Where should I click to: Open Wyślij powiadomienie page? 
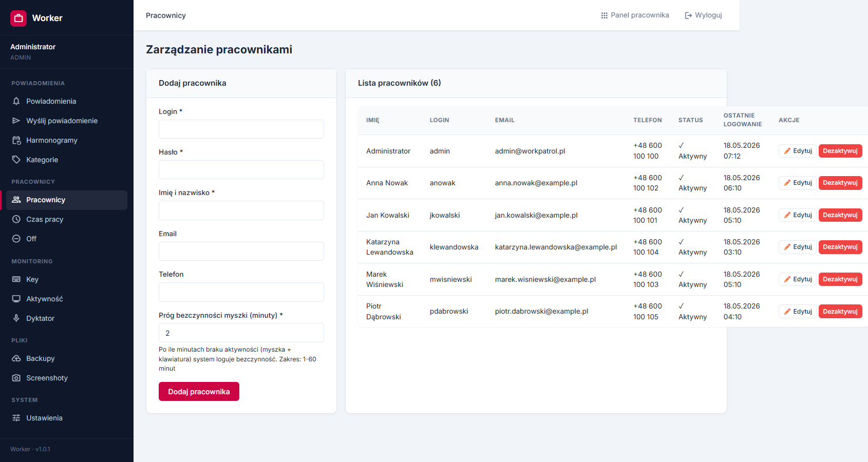click(67, 121)
